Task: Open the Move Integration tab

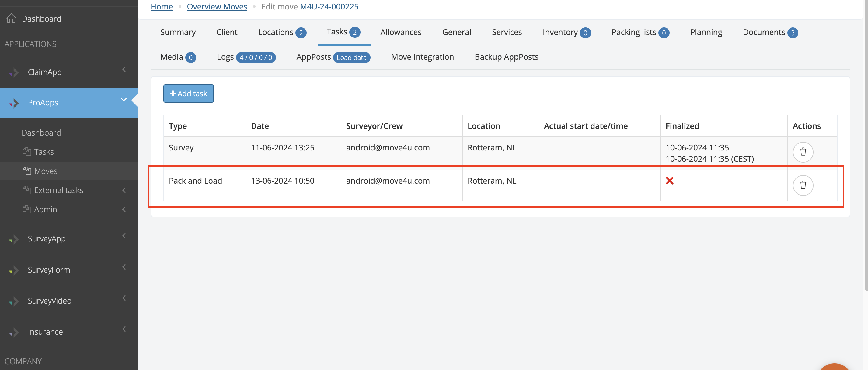Action: point(422,57)
